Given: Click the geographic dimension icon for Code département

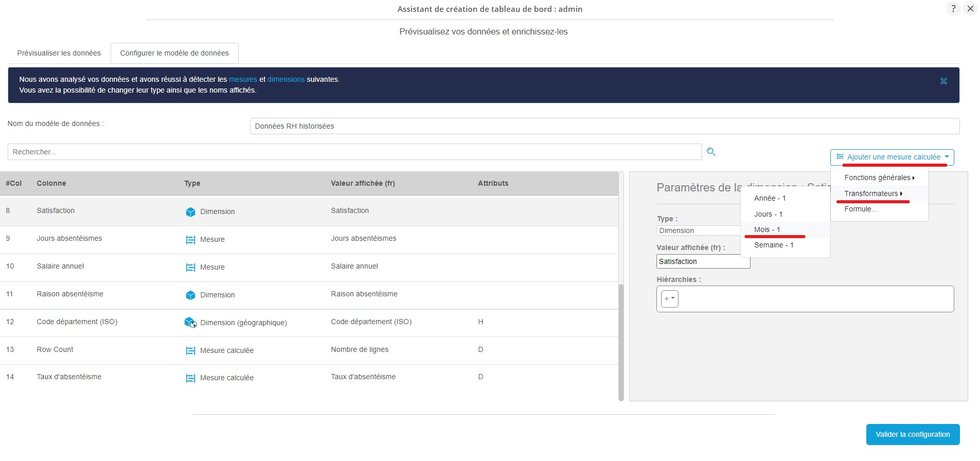Looking at the screenshot, I should pyautogui.click(x=190, y=323).
